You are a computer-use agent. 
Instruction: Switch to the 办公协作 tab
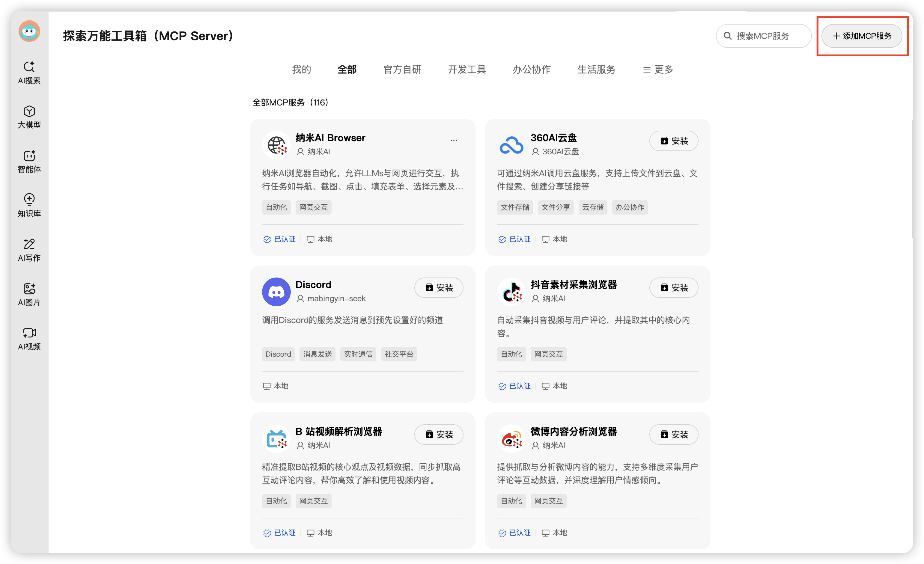[x=531, y=70]
